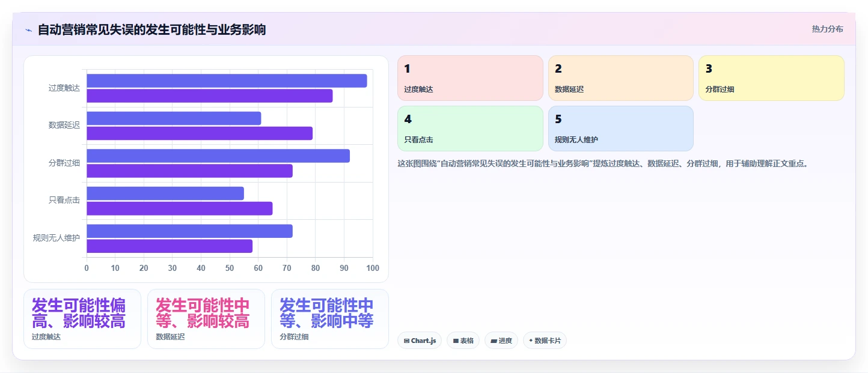
Task: Click the 数据卡片 tag pill
Action: [x=545, y=341]
